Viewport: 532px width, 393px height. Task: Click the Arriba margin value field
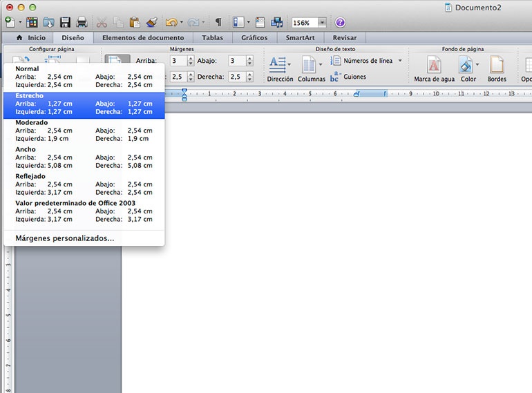point(178,61)
